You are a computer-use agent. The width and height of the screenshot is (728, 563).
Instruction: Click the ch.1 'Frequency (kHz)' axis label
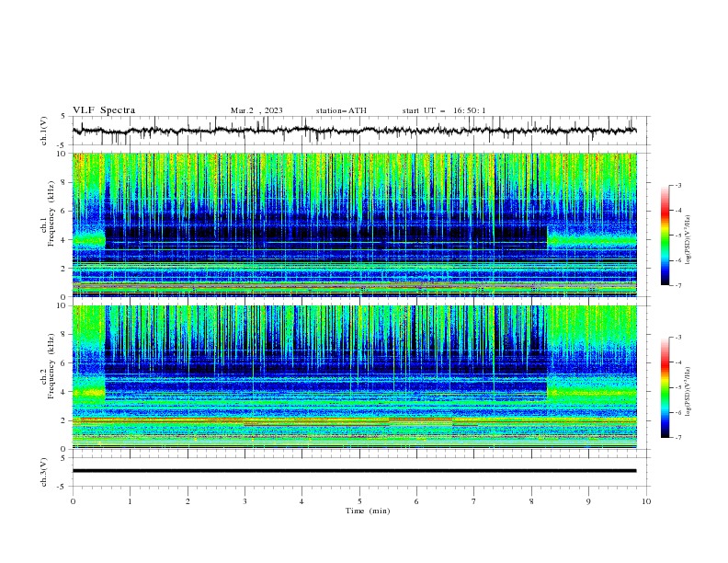[51, 214]
